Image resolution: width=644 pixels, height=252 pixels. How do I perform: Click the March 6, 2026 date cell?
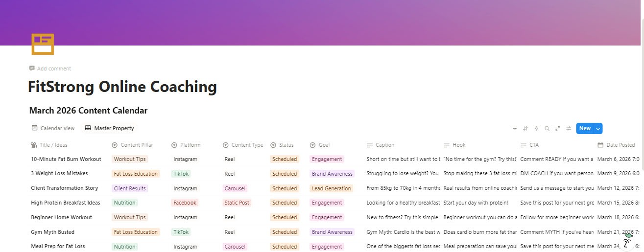click(618, 159)
